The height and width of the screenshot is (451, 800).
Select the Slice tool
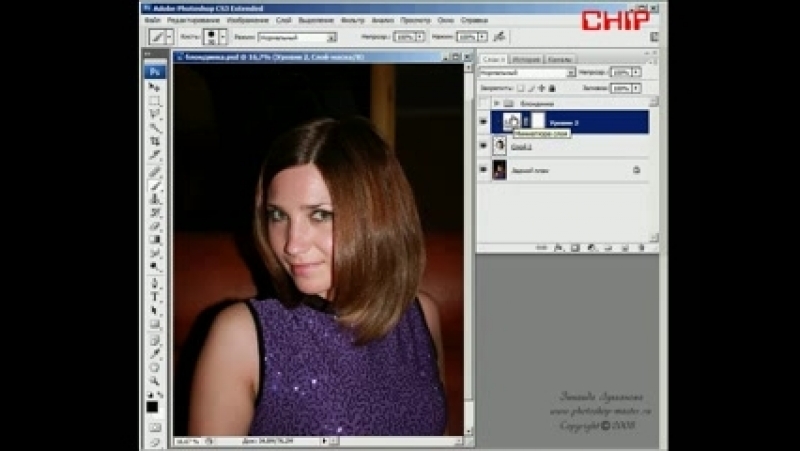point(155,154)
